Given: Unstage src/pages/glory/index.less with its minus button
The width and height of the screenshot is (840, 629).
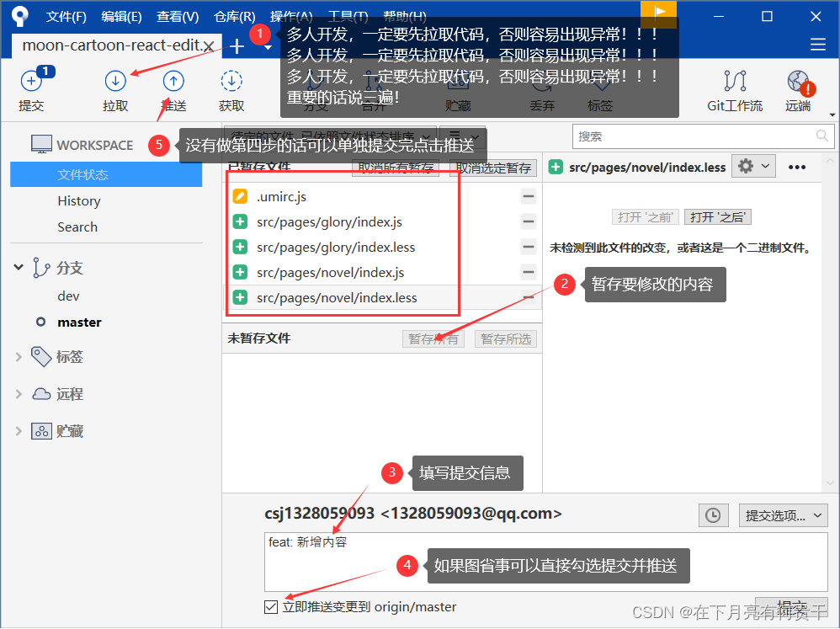Looking at the screenshot, I should [529, 247].
